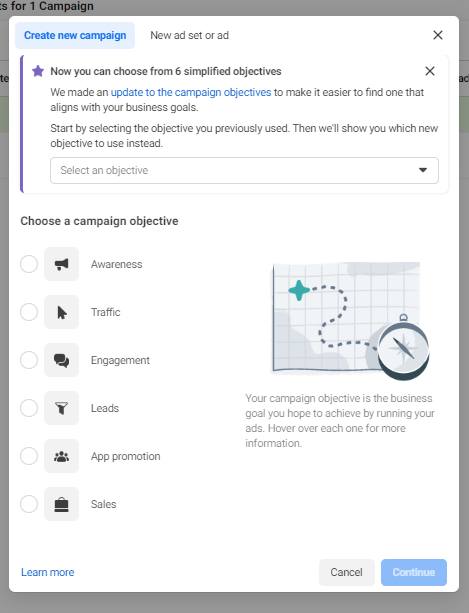Select the Awareness radio button

coord(29,264)
